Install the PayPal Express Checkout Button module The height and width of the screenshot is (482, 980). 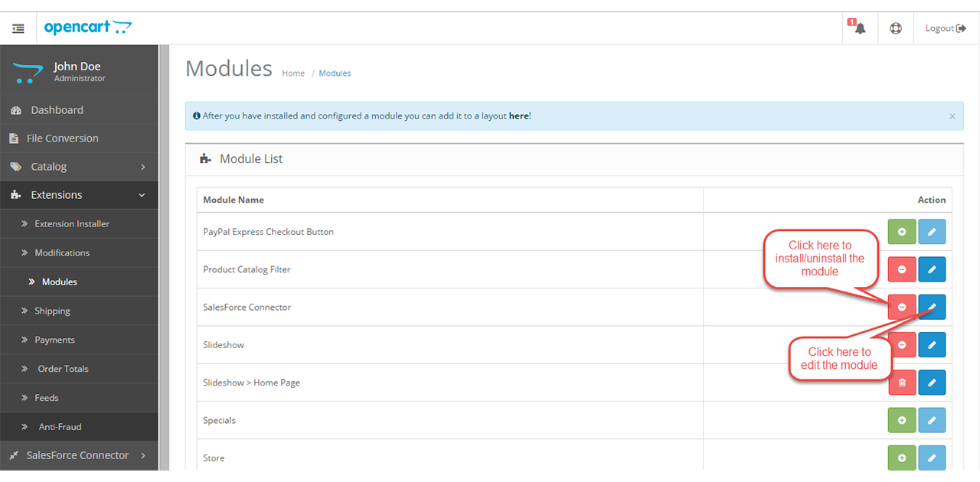click(901, 232)
